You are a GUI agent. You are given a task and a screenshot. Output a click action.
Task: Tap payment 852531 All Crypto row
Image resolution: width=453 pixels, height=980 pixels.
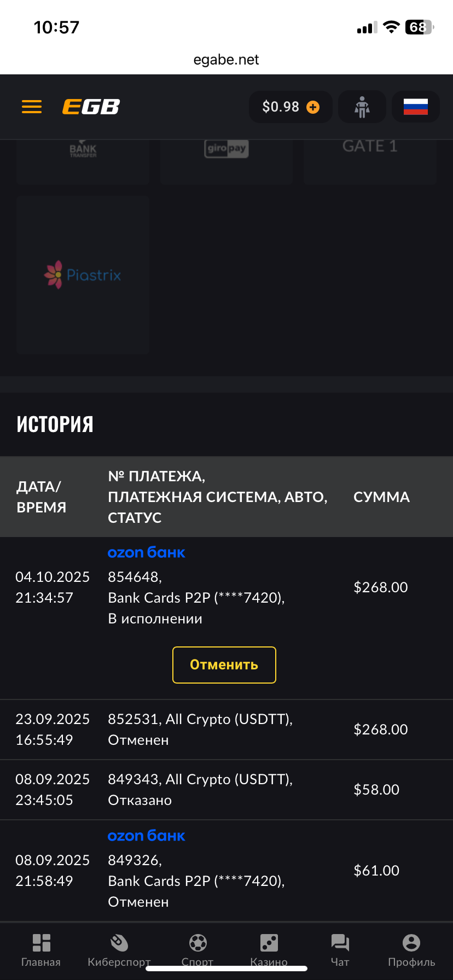point(200,730)
